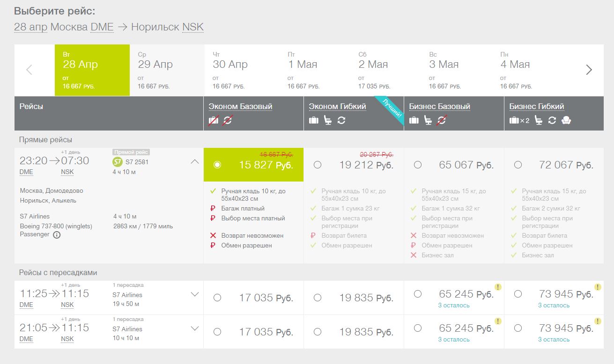Click 3 осталось under 11:25 flight's 65 245
The height and width of the screenshot is (364, 614).
click(454, 306)
